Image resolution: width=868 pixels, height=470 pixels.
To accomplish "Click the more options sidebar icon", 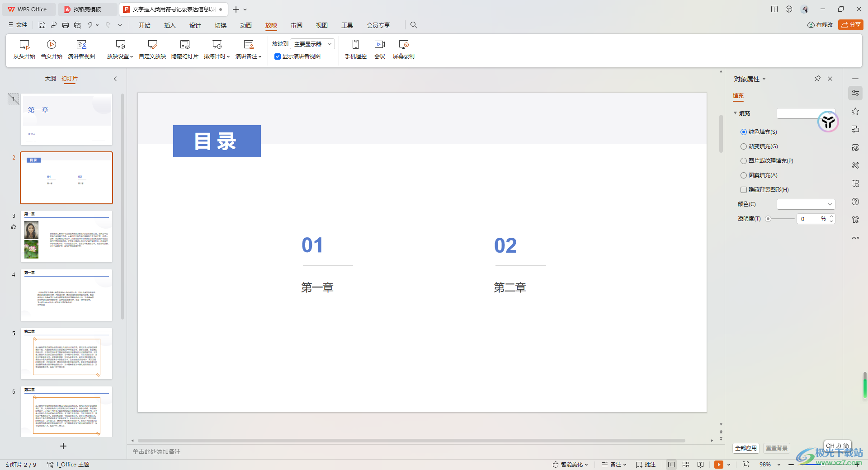I will tap(855, 238).
